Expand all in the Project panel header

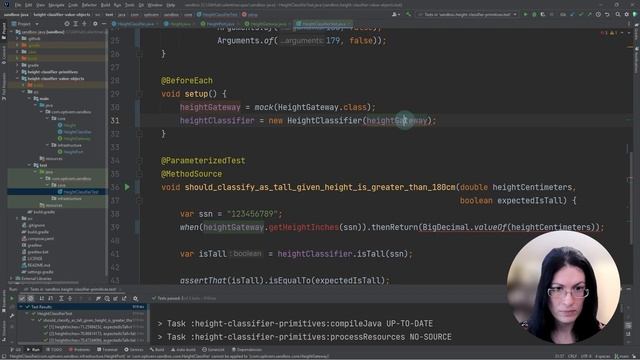click(x=76, y=24)
